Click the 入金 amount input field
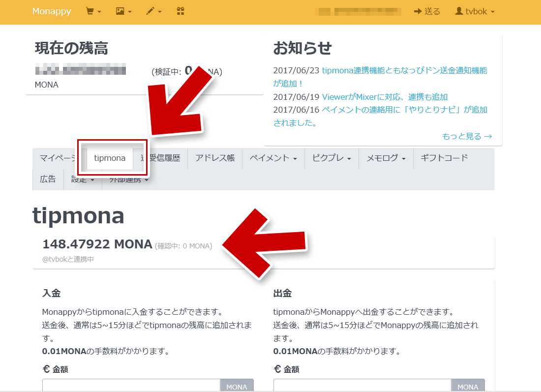The image size is (541, 392). coord(131,387)
